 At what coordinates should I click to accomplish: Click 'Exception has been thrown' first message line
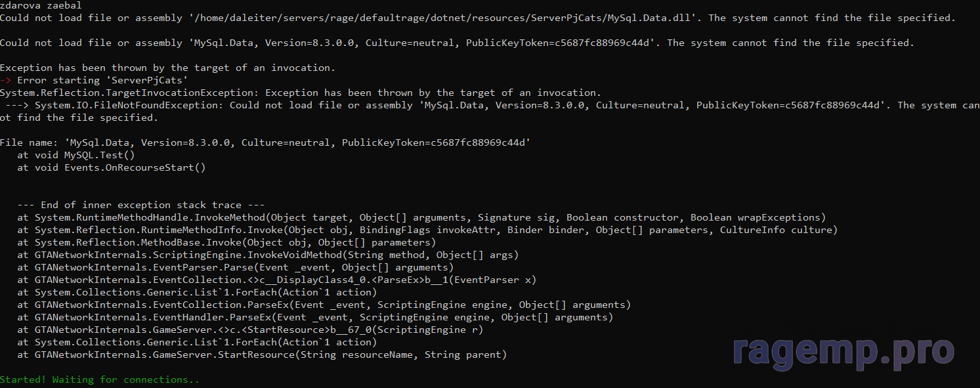click(167, 68)
